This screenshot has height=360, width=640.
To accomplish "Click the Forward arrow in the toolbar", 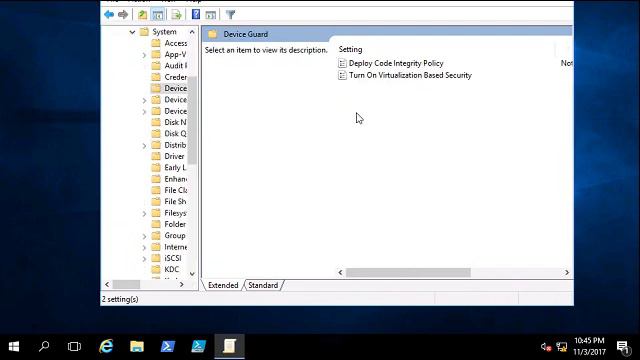I will [123, 15].
